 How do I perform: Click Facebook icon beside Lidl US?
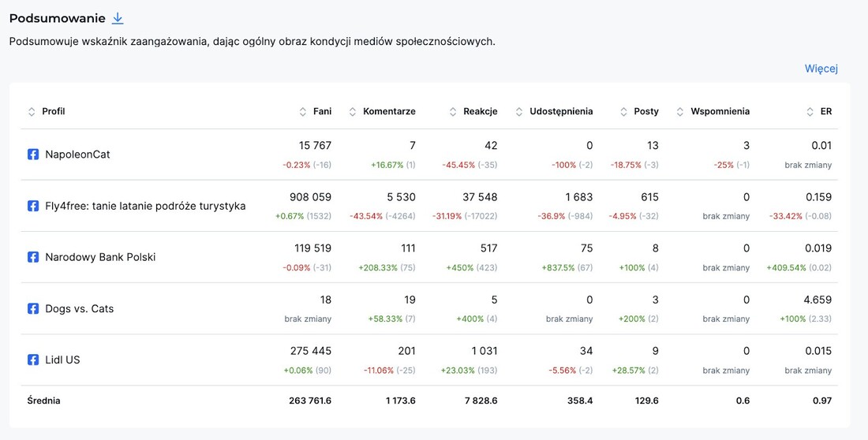click(33, 360)
